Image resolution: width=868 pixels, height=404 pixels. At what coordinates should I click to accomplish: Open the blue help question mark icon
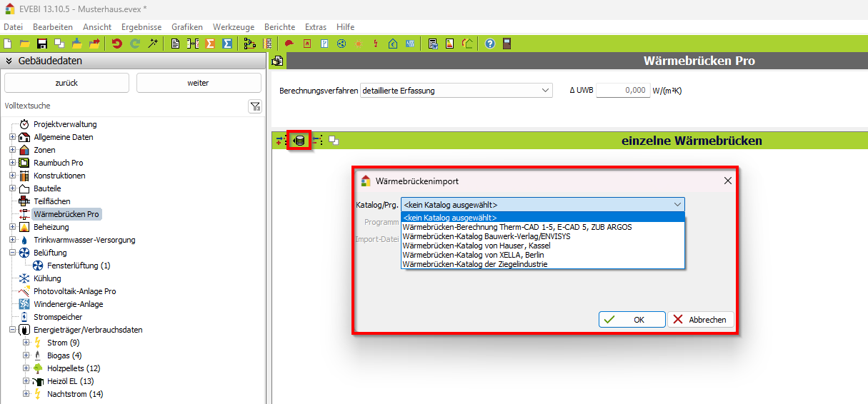click(490, 44)
